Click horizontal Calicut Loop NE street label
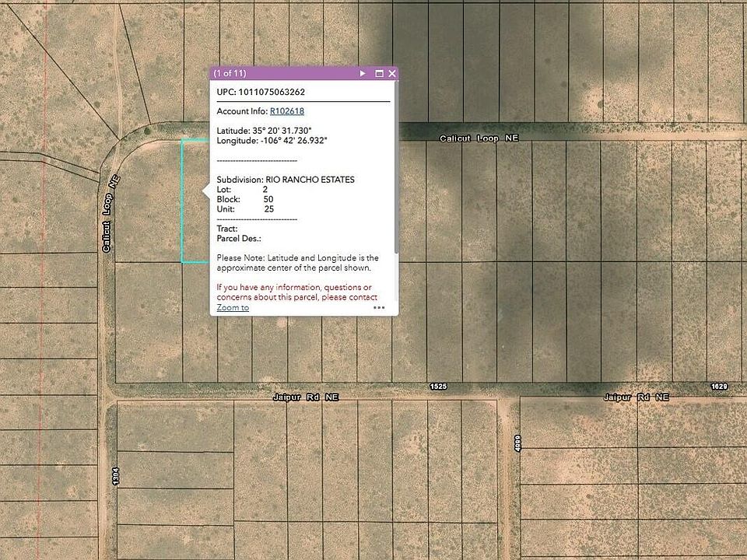The height and width of the screenshot is (560, 747). click(x=479, y=138)
